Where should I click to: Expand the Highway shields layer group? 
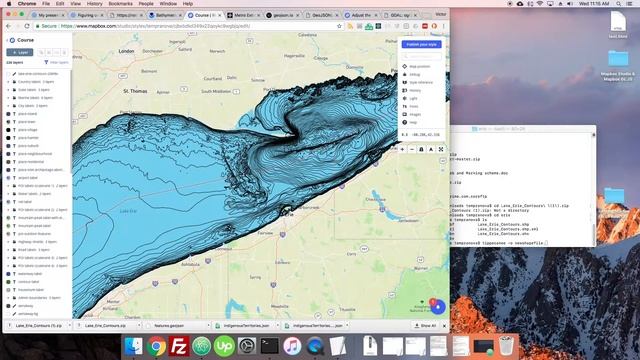[x=9, y=242]
